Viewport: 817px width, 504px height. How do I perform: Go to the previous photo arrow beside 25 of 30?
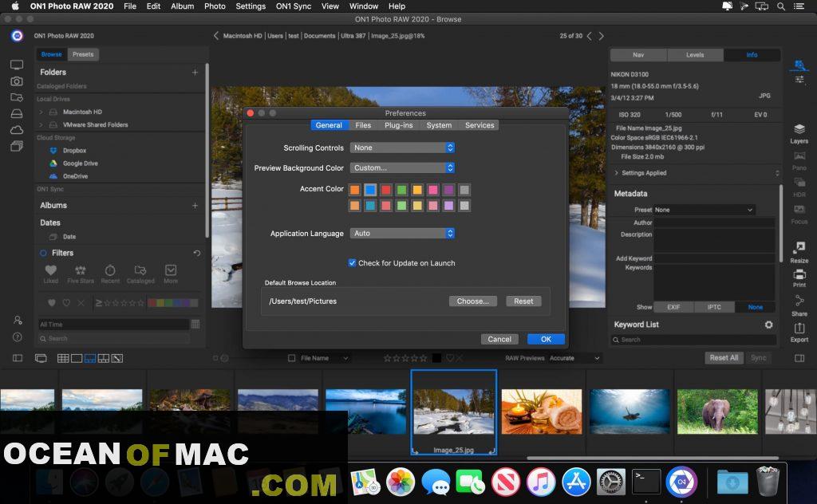[x=590, y=36]
